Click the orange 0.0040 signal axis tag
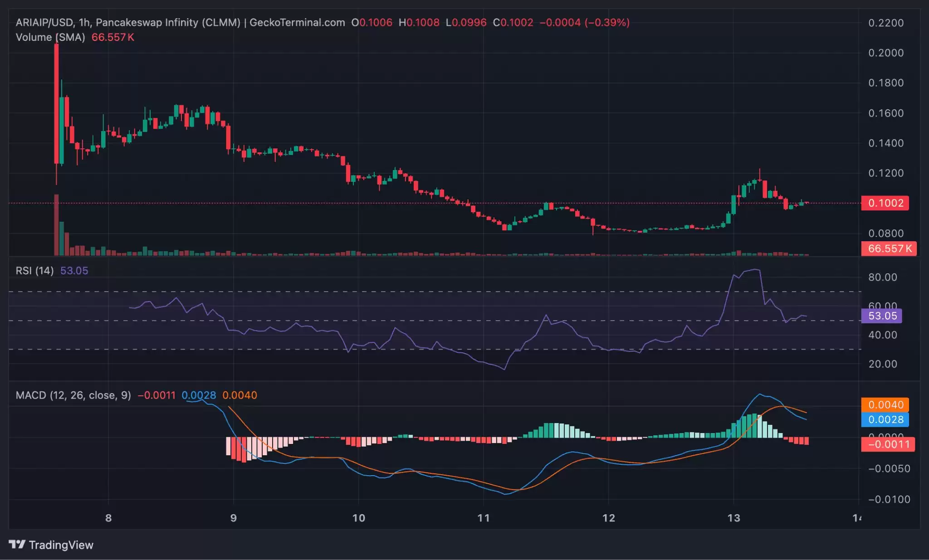 tap(885, 404)
